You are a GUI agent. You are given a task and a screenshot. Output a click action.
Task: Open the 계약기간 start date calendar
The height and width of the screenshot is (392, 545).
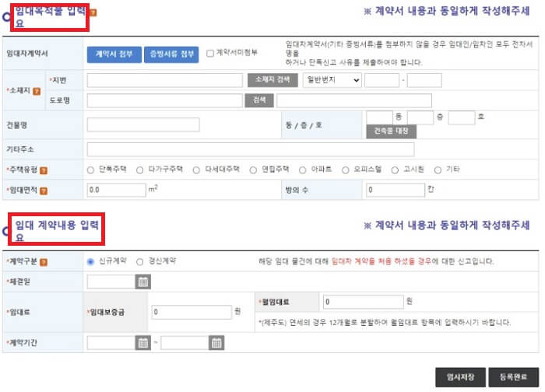pos(142,343)
